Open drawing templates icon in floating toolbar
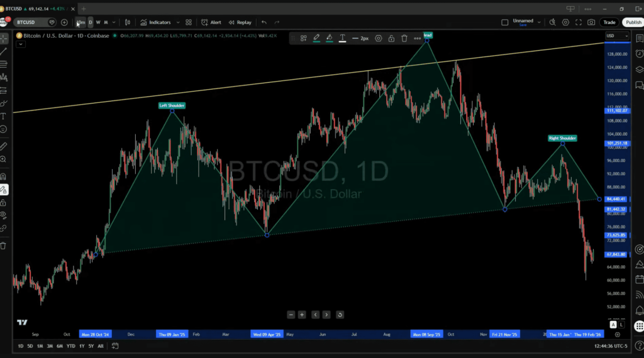 click(x=304, y=38)
